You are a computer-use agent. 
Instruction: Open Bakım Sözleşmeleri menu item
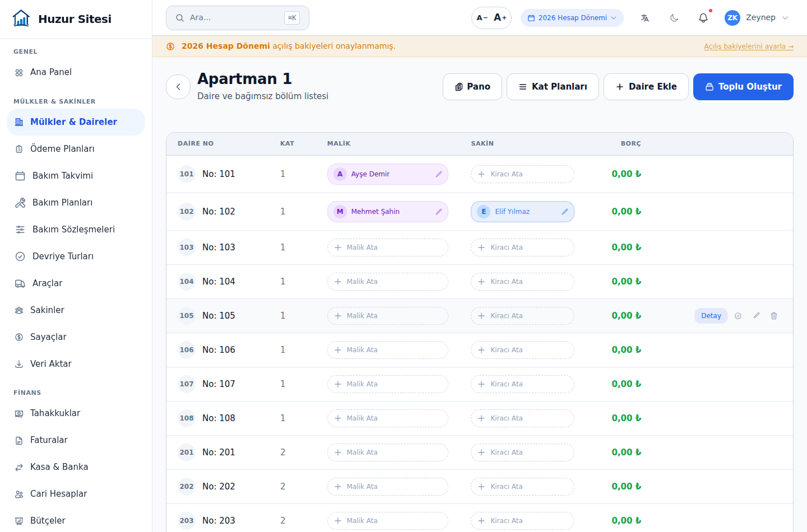76,230
